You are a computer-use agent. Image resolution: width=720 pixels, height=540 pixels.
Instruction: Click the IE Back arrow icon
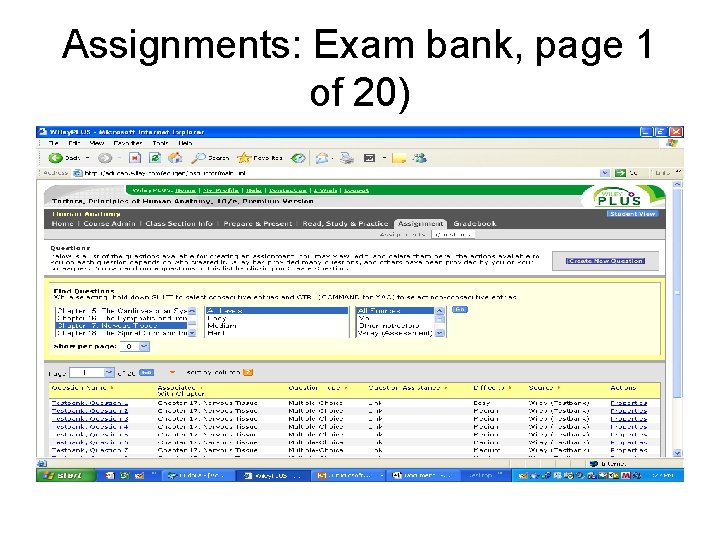[56, 158]
